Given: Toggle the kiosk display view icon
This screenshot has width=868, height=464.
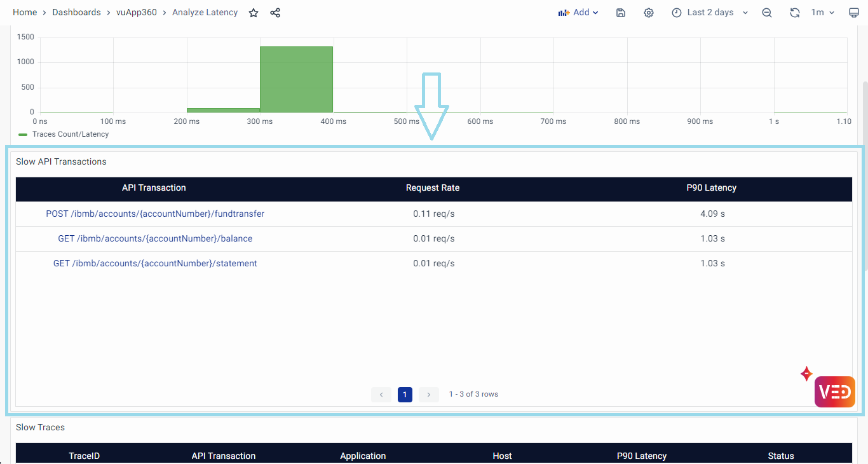Looking at the screenshot, I should (854, 13).
